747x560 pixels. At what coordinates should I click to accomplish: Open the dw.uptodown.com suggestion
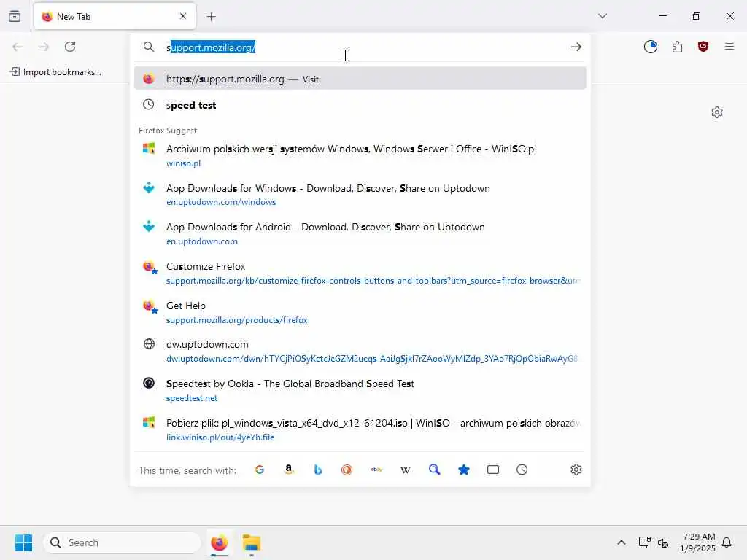(360, 351)
